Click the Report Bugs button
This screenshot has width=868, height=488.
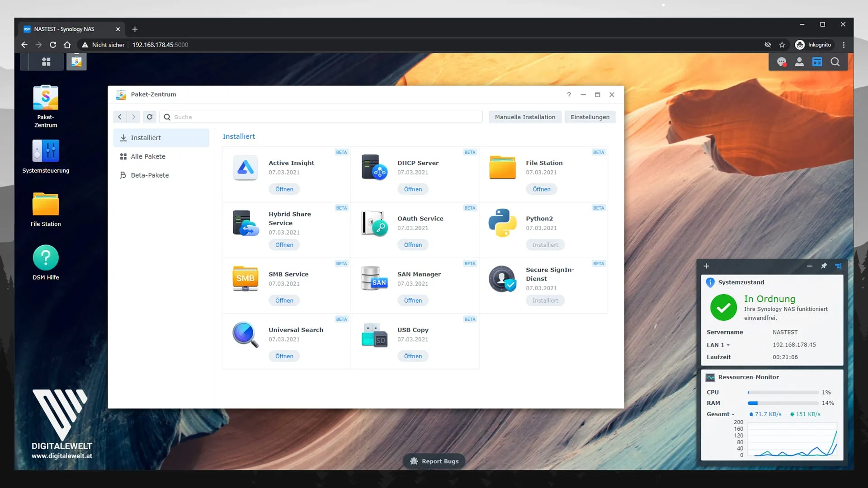pos(434,461)
